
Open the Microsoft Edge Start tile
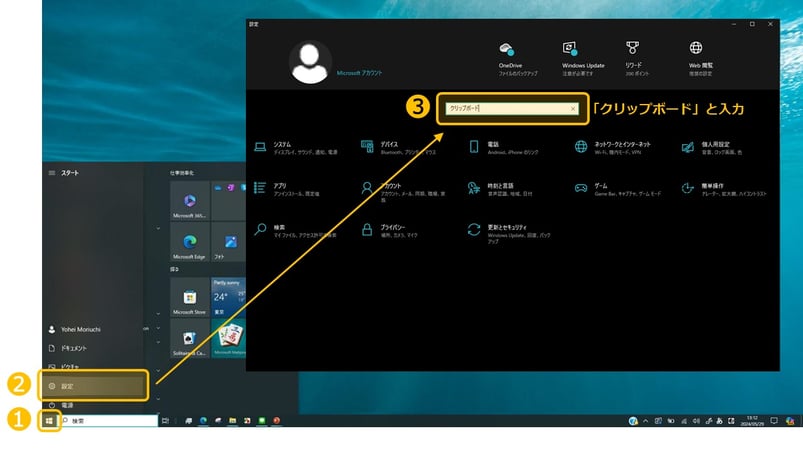(x=189, y=242)
